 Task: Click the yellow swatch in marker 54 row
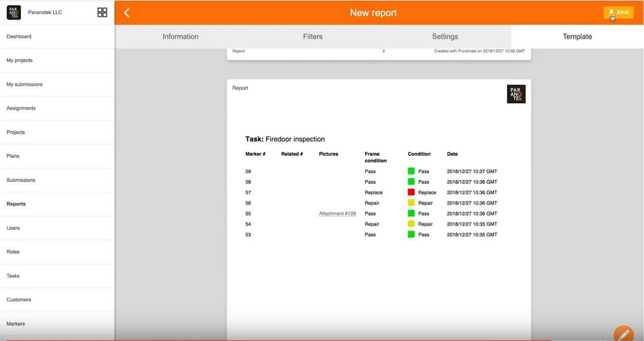tap(411, 224)
